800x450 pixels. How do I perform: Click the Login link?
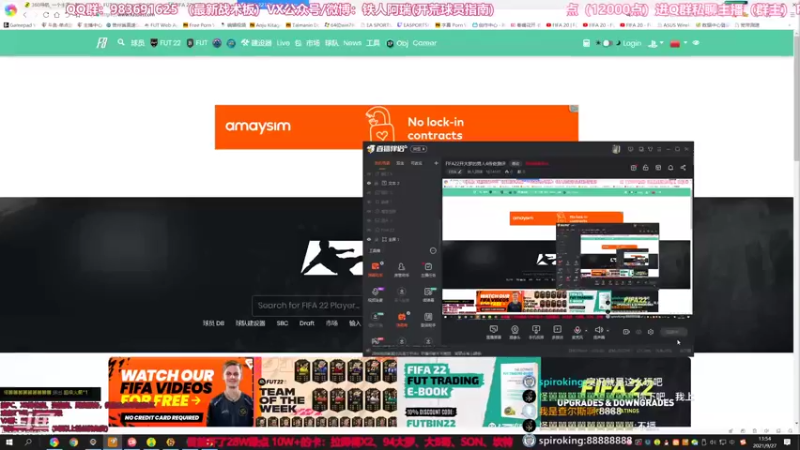632,43
